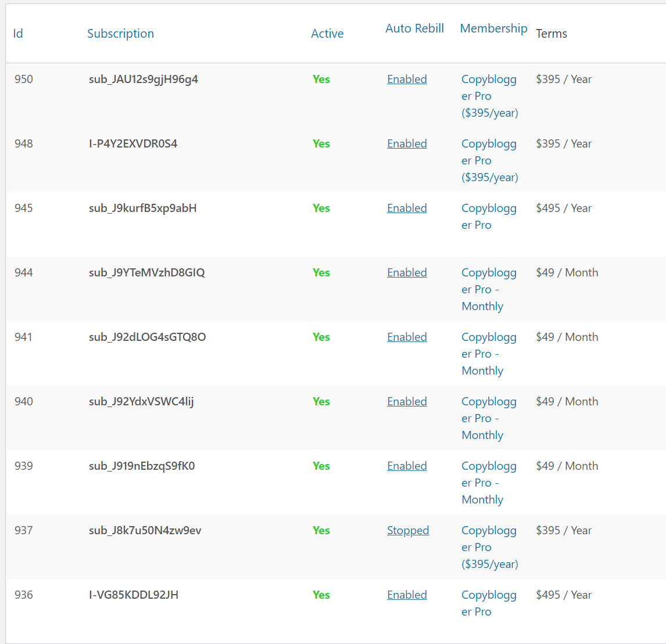The height and width of the screenshot is (644, 666).
Task: Click $49 / Month terms in row 941
Action: pyautogui.click(x=567, y=337)
